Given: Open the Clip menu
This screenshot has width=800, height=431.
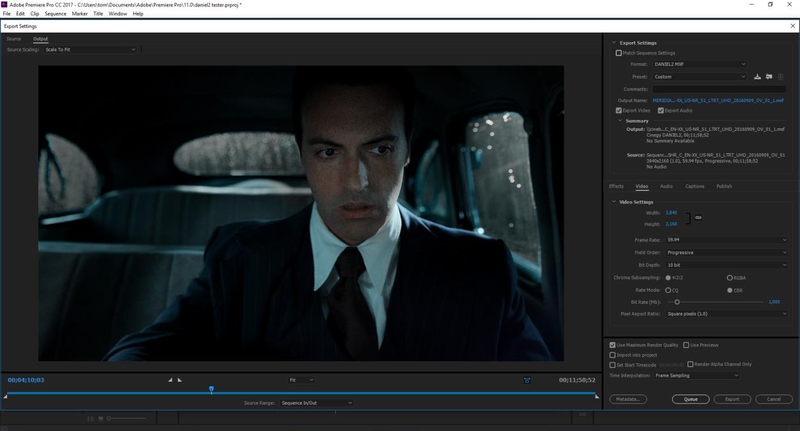Looking at the screenshot, I should (x=35, y=14).
